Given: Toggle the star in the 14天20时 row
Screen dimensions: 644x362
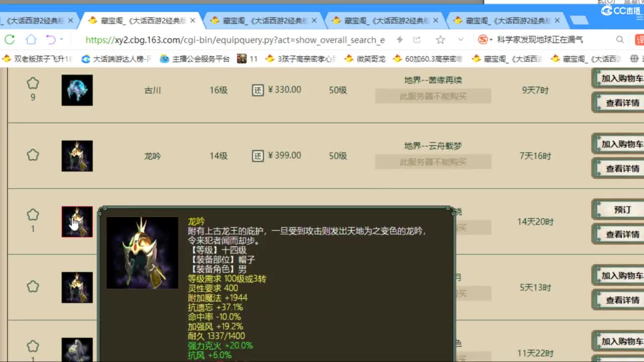Looking at the screenshot, I should pos(33,215).
